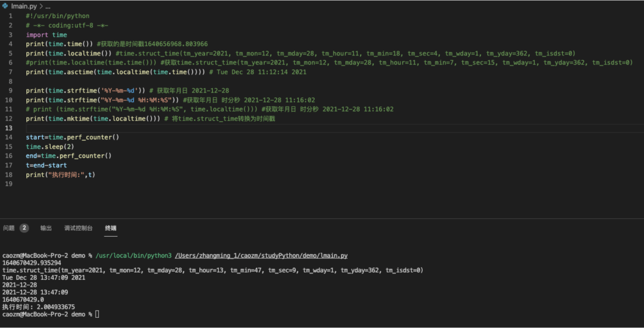Screen dimensions: 644x328
Task: Click the print 执行时间 statement on line 18
Action: click(60, 175)
